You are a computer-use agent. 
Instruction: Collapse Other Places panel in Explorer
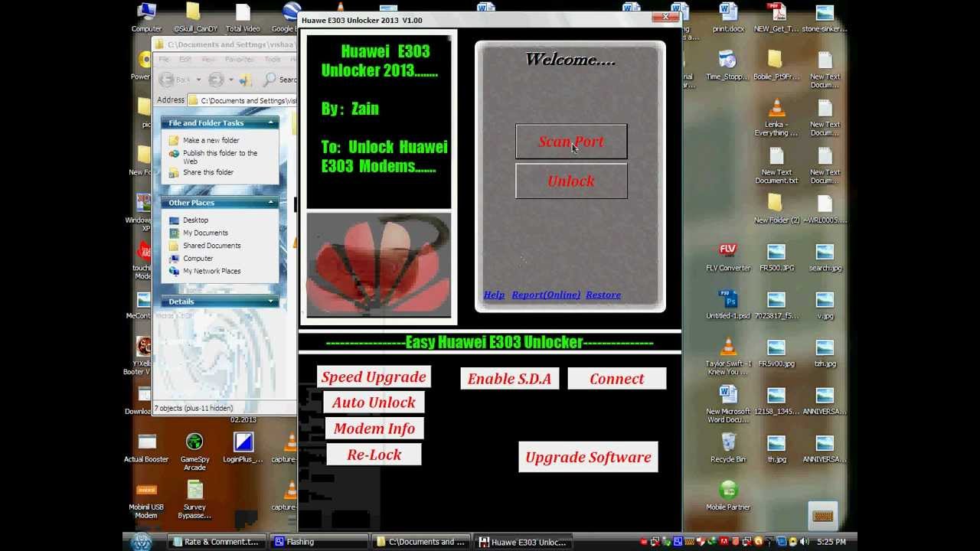click(271, 202)
